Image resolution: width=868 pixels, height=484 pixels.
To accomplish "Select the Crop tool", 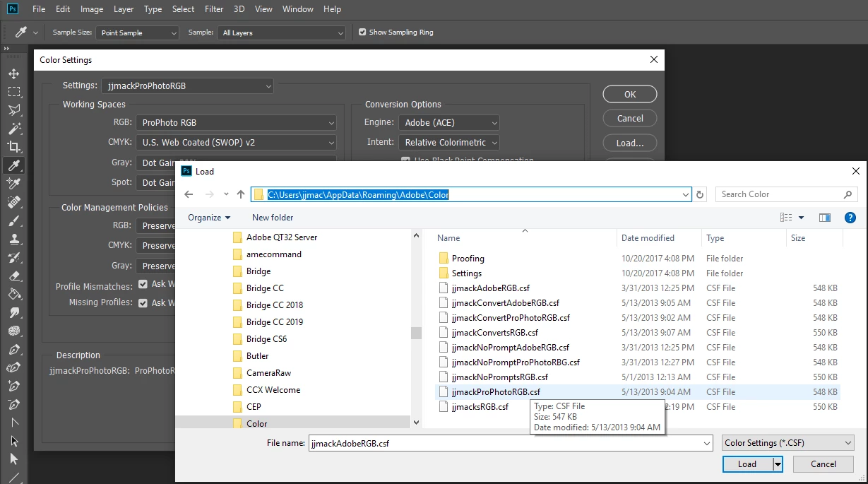I will point(13,147).
